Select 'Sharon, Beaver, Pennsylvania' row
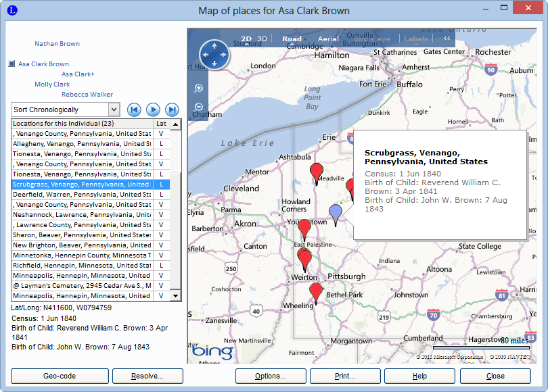Viewport: 548px width, 392px height. click(x=91, y=235)
